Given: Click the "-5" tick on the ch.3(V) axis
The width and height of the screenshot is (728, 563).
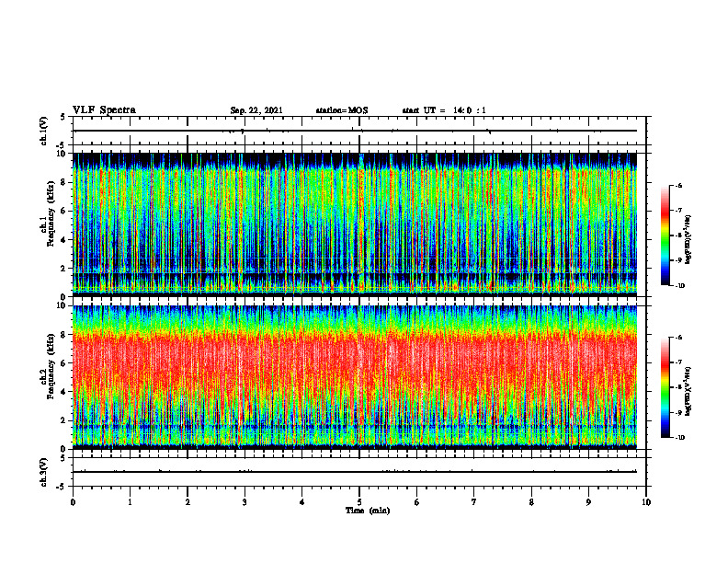Looking at the screenshot, I should pos(63,487).
